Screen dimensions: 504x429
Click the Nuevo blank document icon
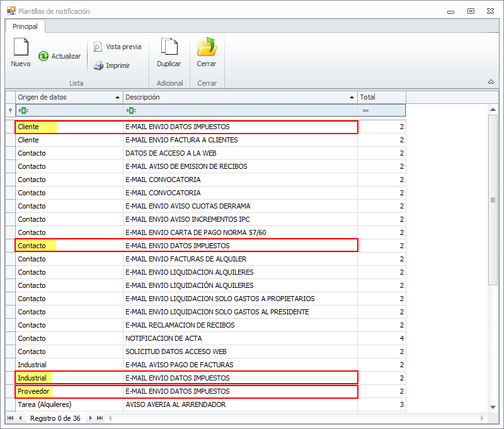tap(21, 47)
